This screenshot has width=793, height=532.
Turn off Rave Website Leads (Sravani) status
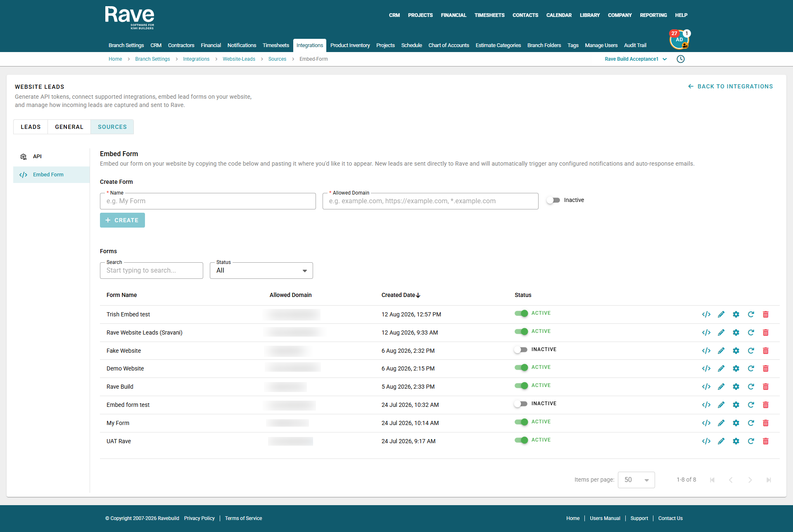tap(521, 332)
